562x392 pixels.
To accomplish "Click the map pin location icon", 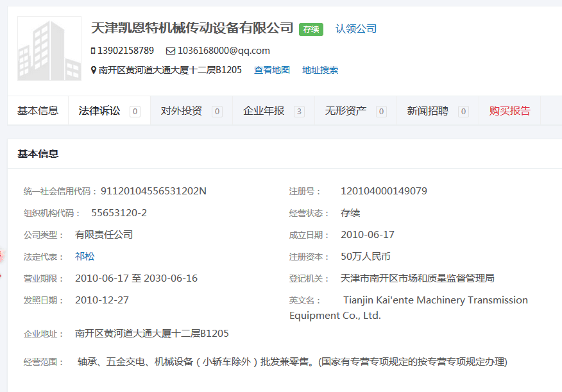I will pyautogui.click(x=94, y=70).
